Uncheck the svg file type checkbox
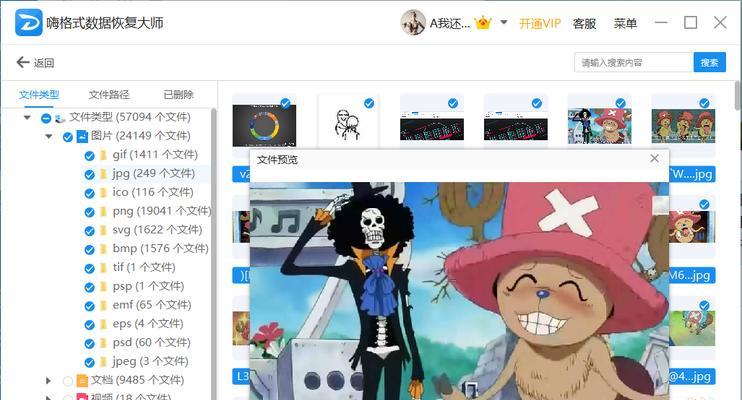Image resolution: width=742 pixels, height=400 pixels. [x=89, y=231]
